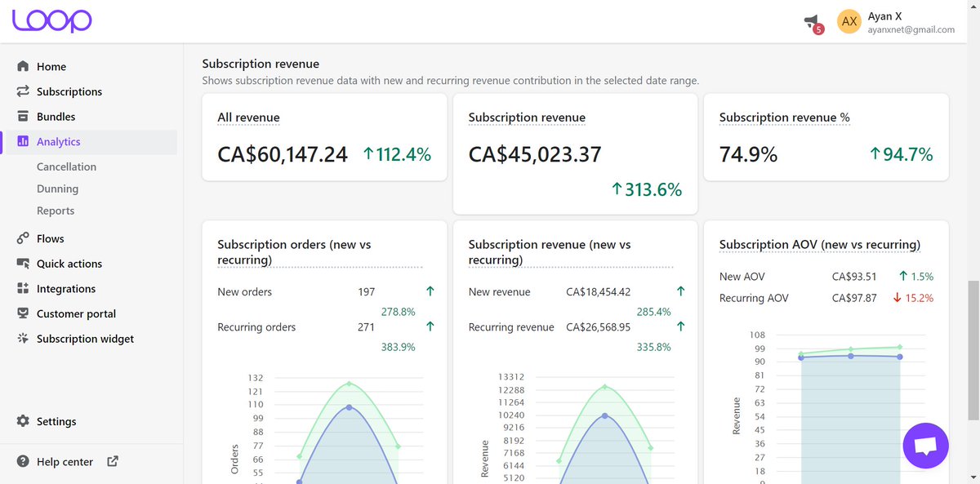This screenshot has height=484, width=980.
Task: Click the Recurring revenue value CA$26,568.95
Action: [x=599, y=326]
